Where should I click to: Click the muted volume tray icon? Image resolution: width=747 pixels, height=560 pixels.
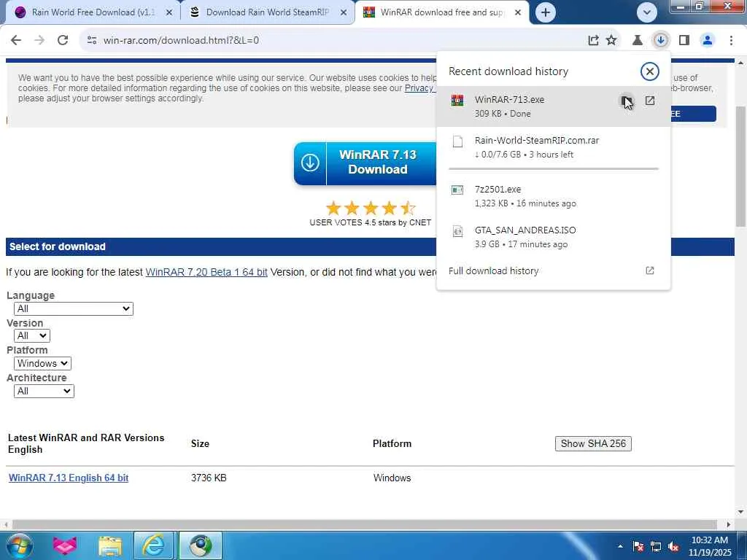(x=673, y=546)
